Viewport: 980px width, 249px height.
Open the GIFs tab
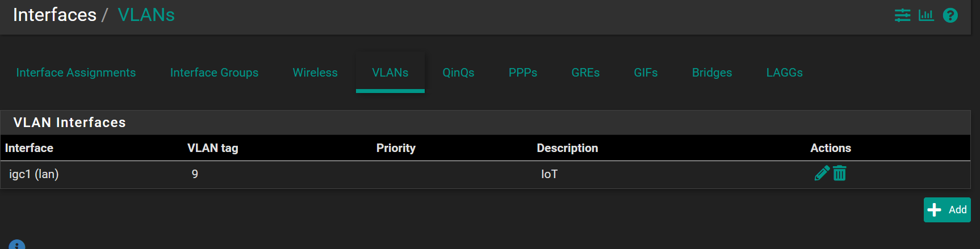pyautogui.click(x=646, y=73)
